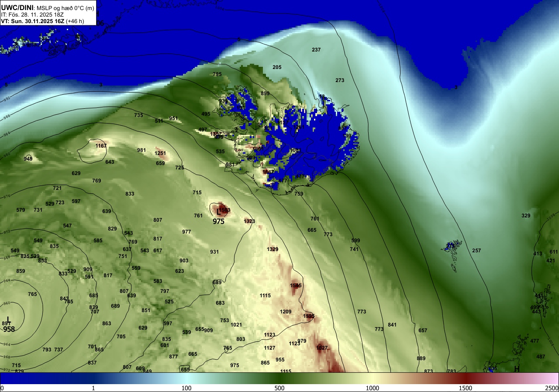This screenshot has height=392, width=559.
Task: Click the 721 height value
Action: tap(57, 188)
